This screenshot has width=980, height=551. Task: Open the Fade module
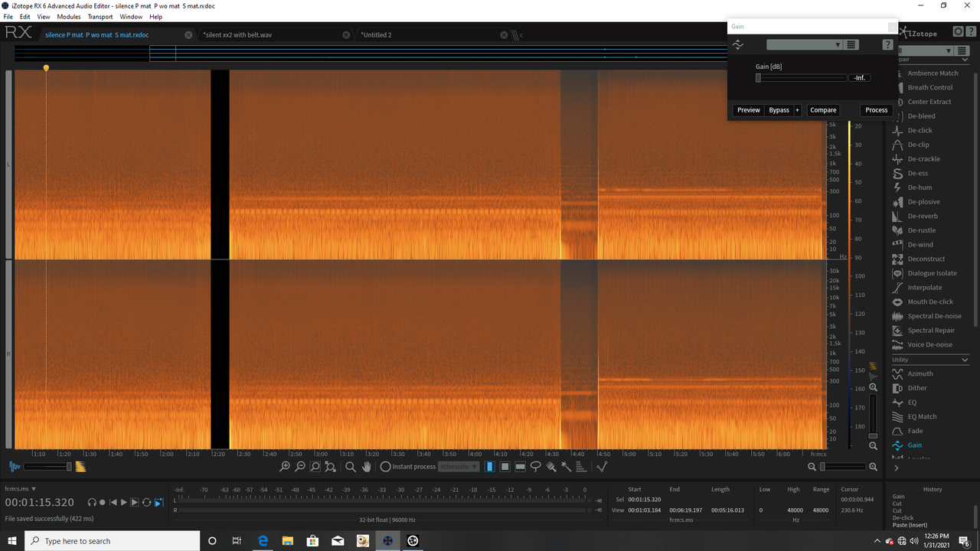pos(915,431)
